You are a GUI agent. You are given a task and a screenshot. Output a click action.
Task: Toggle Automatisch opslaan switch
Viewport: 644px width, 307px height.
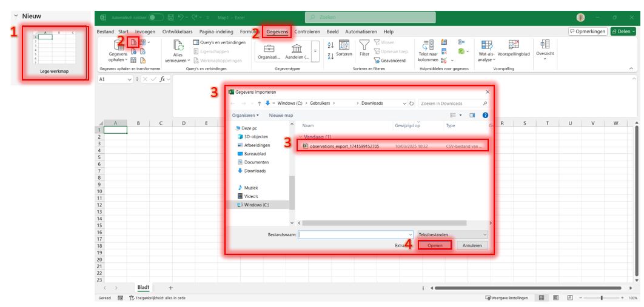(156, 17)
